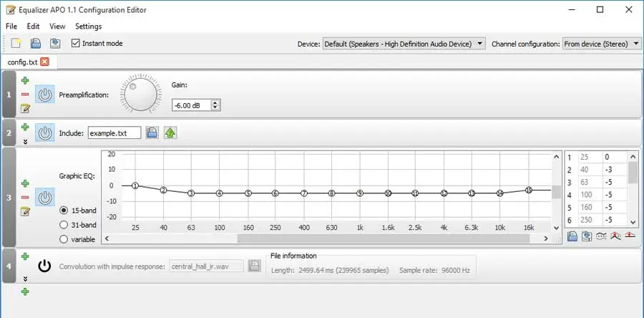Click graph vertical scrollbar down arrow
This screenshot has width=644, height=318.
(x=556, y=228)
